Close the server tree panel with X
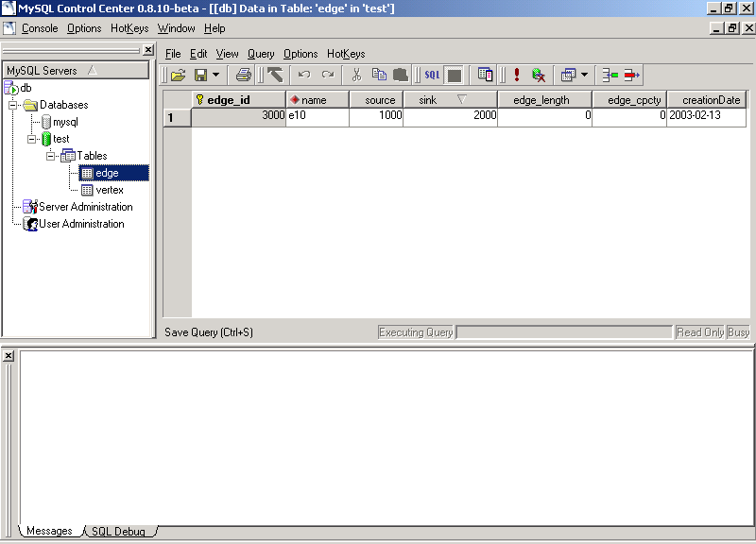The width and height of the screenshot is (756, 544). tap(148, 50)
